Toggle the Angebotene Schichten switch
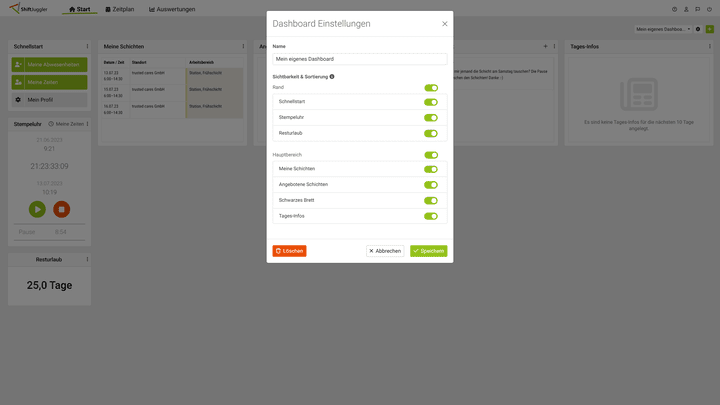The width and height of the screenshot is (720, 405). tap(431, 185)
